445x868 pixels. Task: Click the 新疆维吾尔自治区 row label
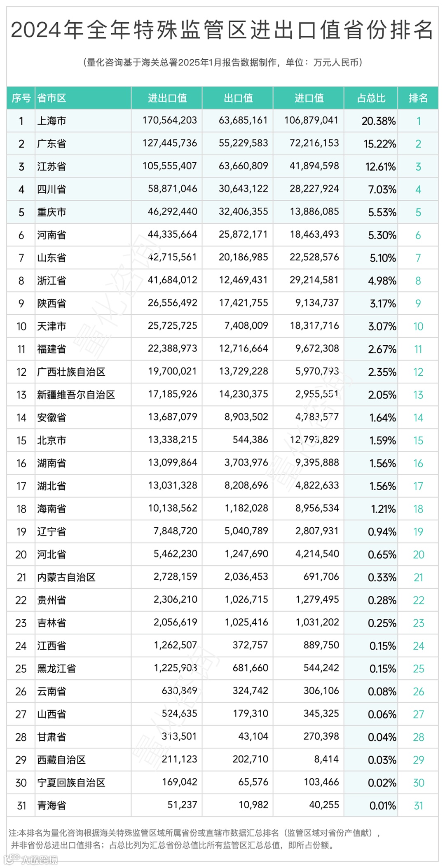[x=76, y=395]
